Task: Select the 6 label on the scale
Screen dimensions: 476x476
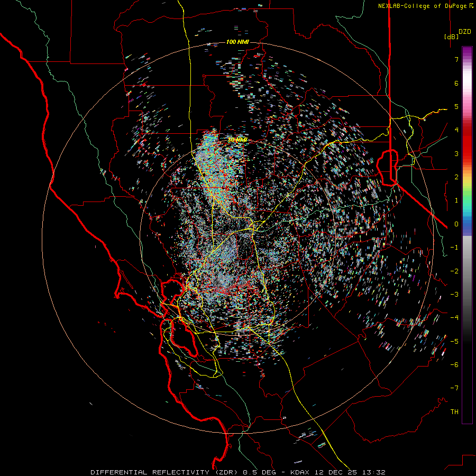Action: (456, 83)
